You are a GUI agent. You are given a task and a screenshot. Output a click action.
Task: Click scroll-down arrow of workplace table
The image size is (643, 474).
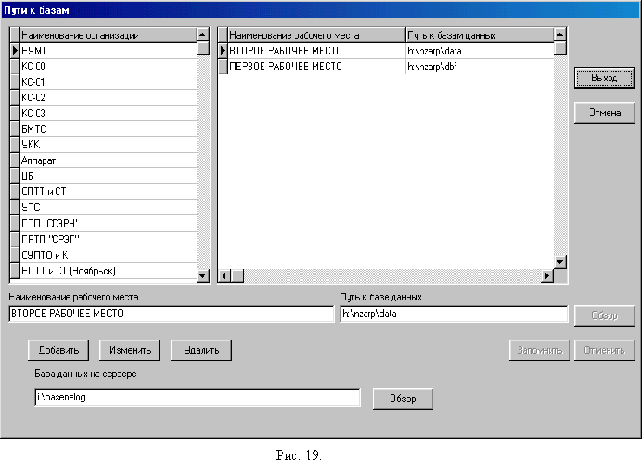click(560, 262)
